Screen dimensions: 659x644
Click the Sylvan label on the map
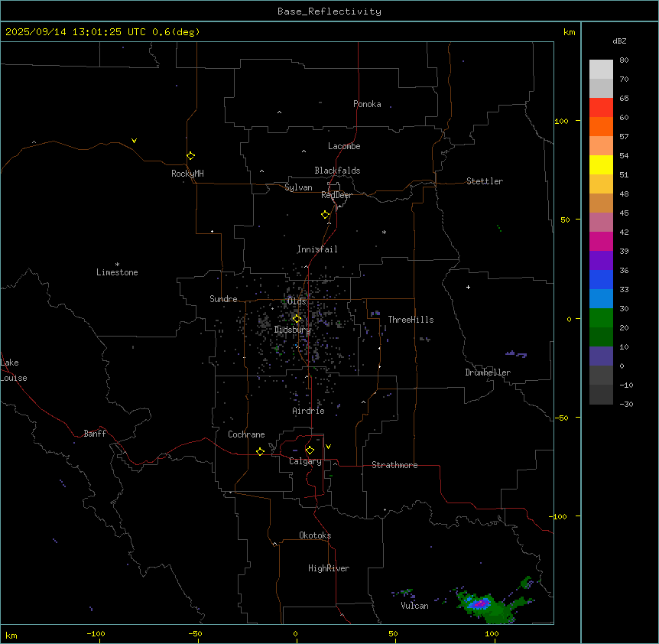click(298, 187)
